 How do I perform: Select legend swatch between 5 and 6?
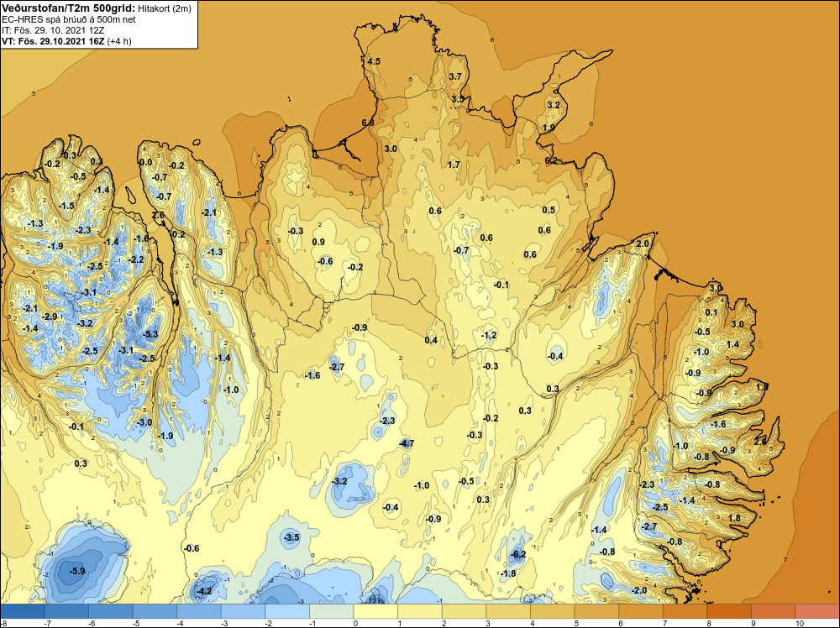pyautogui.click(x=596, y=611)
